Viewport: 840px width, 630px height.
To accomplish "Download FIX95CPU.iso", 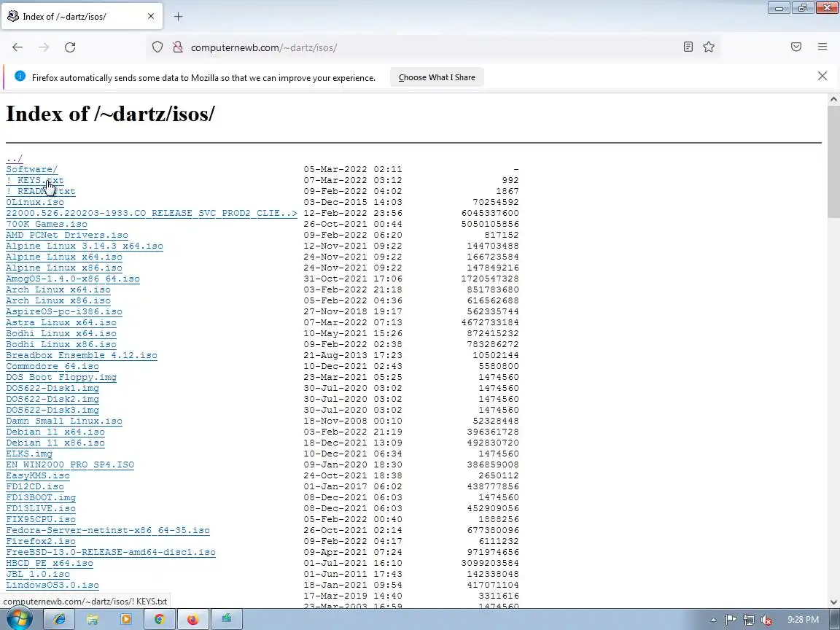I will click(41, 519).
